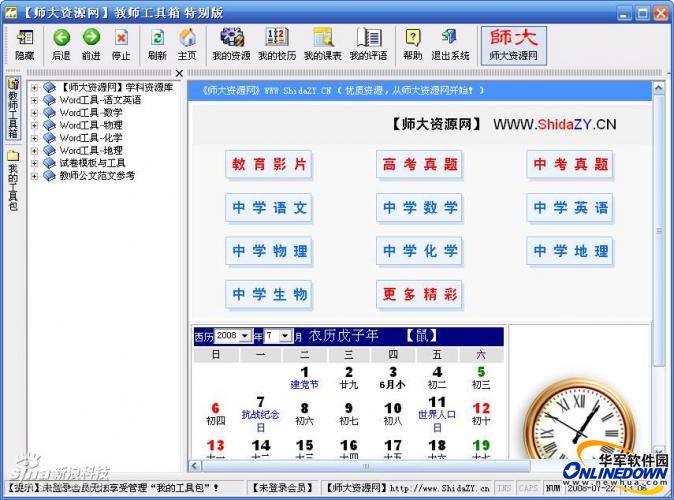Select Word工具-数学 tree item
The width and height of the screenshot is (674, 500).
click(x=91, y=113)
